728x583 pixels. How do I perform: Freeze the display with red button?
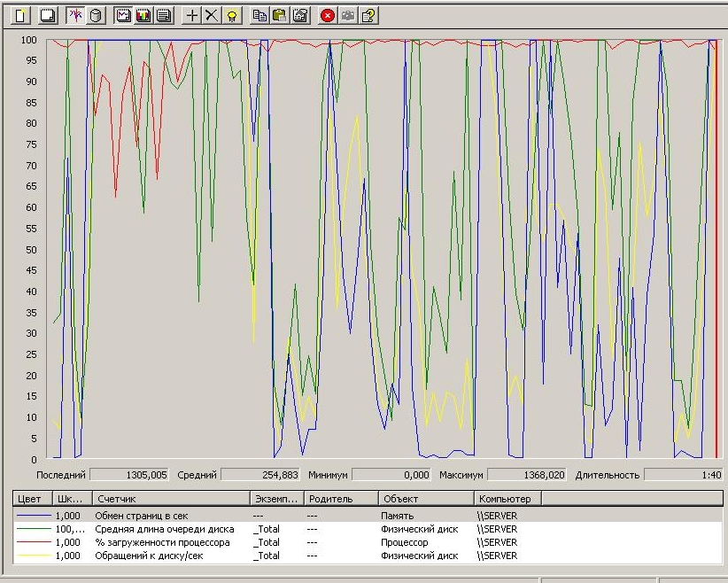click(328, 15)
